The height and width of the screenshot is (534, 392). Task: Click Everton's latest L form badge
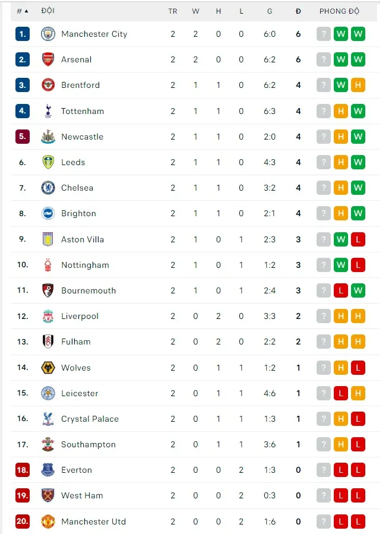pos(358,470)
